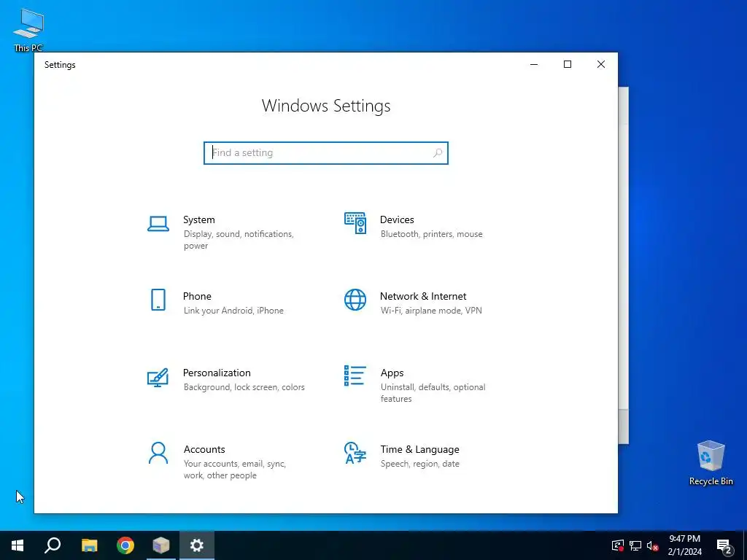Image resolution: width=747 pixels, height=560 pixels.
Task: Open Devices keyboard and speaker icon
Action: 355,223
